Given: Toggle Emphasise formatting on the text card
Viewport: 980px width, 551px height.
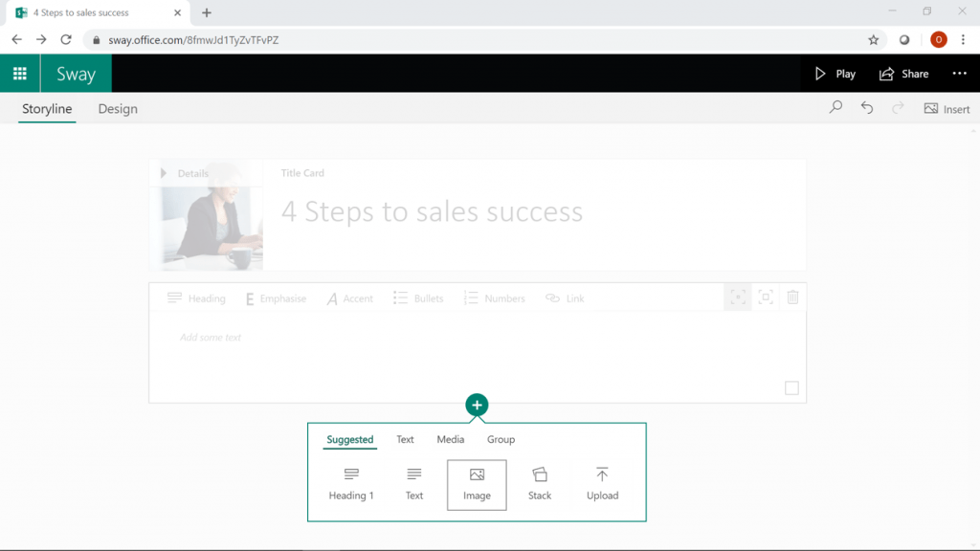Looking at the screenshot, I should [x=276, y=298].
